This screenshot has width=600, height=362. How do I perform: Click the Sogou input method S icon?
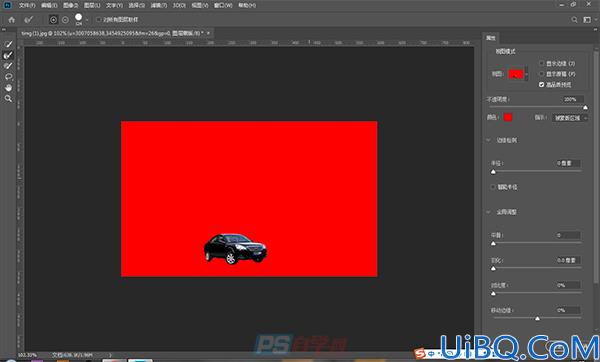pos(420,354)
